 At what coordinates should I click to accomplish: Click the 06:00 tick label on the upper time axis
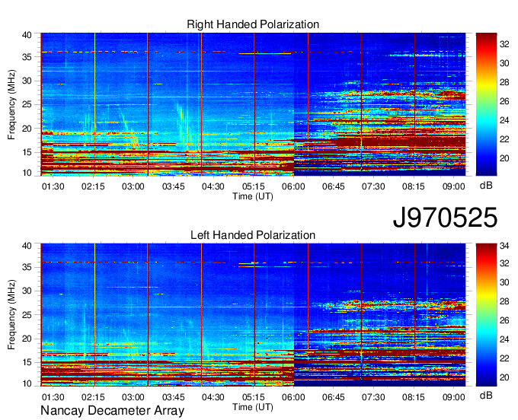[x=293, y=186]
